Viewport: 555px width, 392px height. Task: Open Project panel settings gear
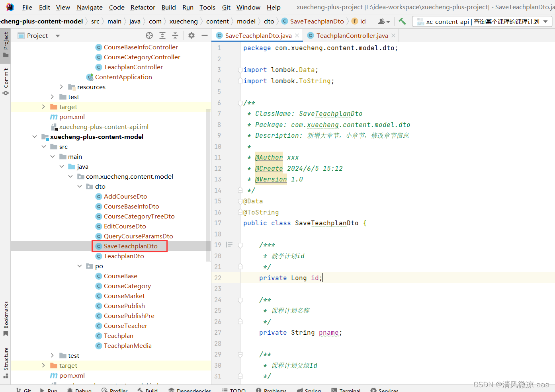point(192,35)
